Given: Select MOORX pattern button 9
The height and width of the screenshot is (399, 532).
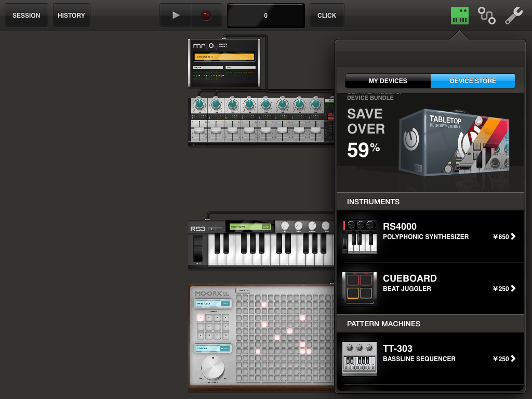Looking at the screenshot, I should (x=200, y=336).
